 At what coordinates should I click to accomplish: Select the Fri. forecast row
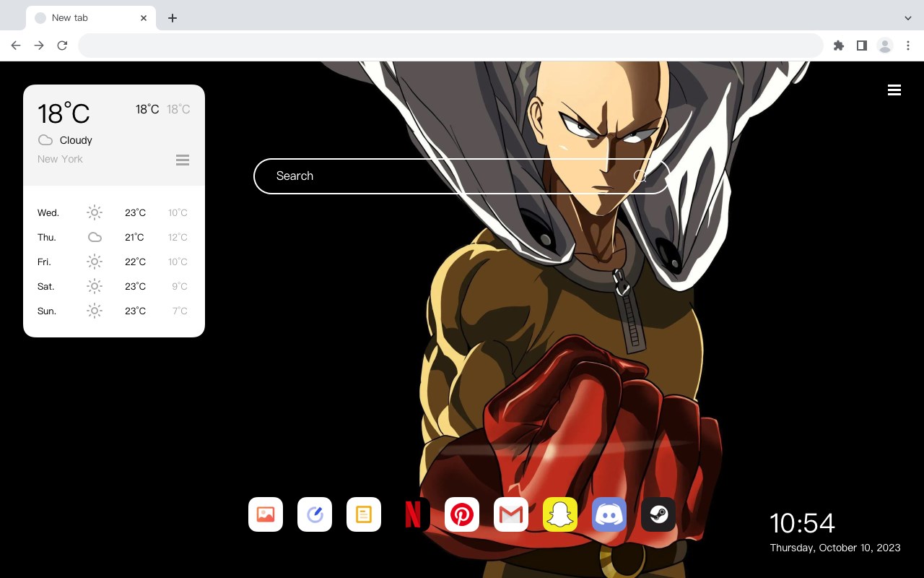113,262
